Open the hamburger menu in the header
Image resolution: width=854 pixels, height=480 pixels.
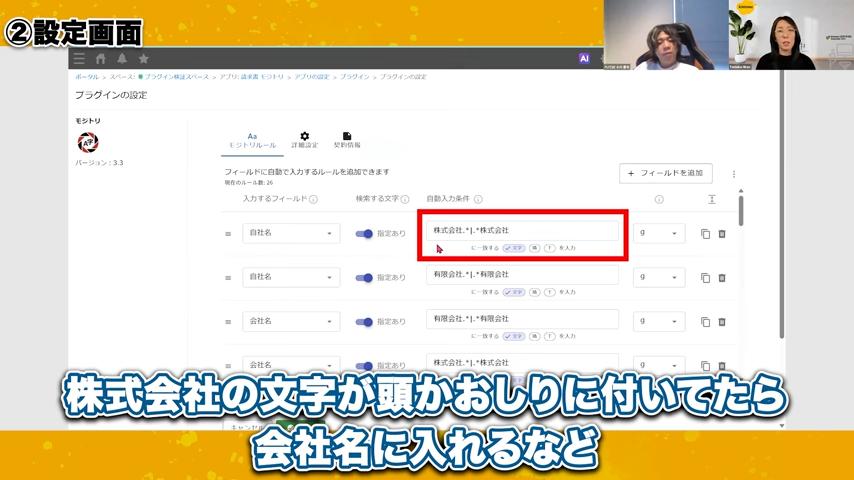[x=80, y=59]
